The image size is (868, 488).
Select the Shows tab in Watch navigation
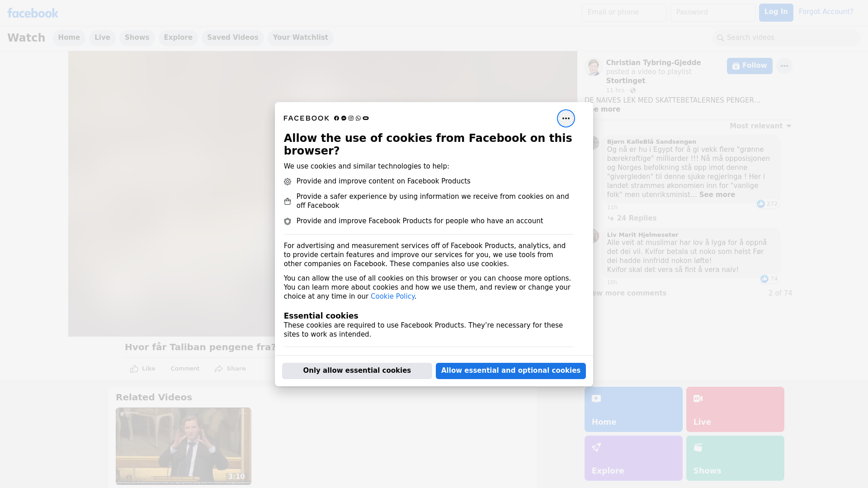[x=137, y=38]
